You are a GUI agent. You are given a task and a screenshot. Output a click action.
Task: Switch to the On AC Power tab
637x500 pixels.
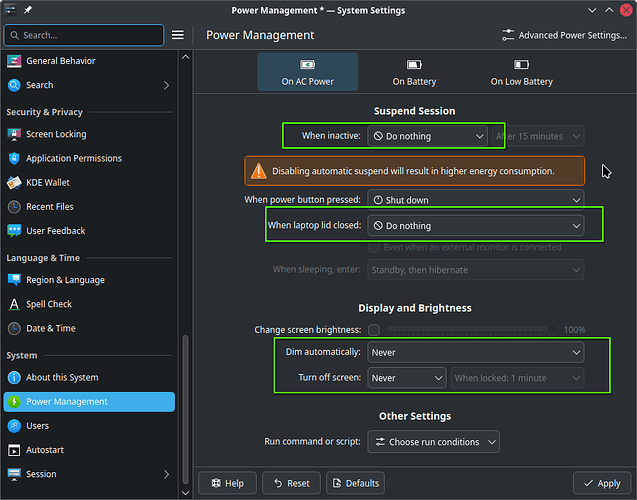308,72
